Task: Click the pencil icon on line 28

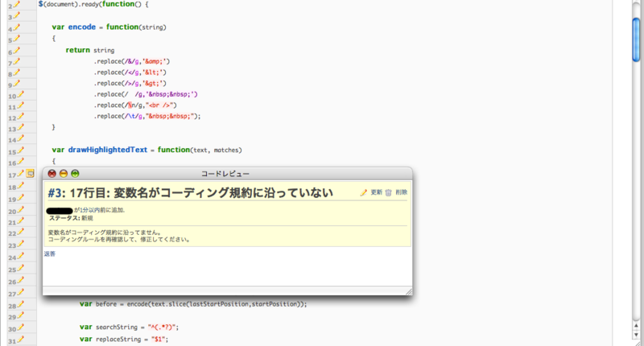Action: pyautogui.click(x=20, y=304)
